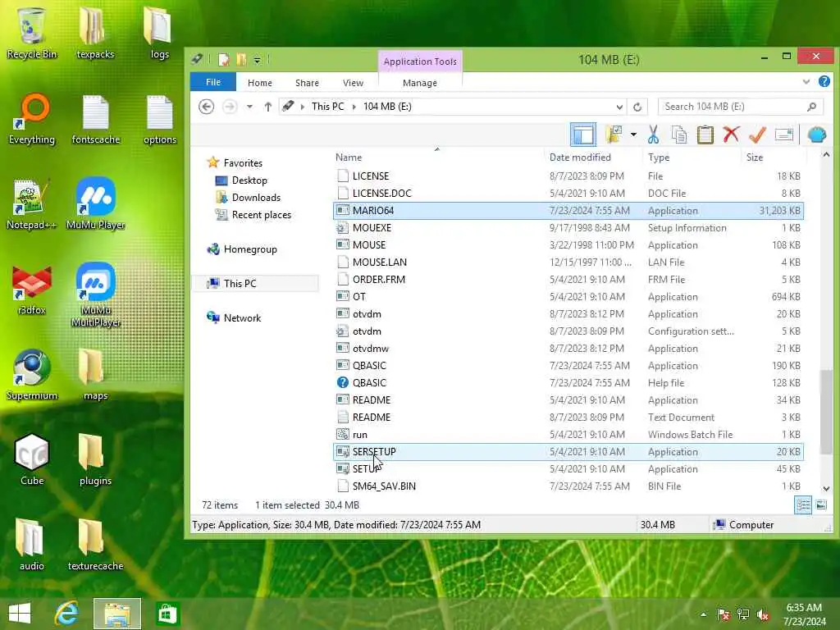This screenshot has width=840, height=630.
Task: Click the Copy toolbar icon
Action: point(679,135)
